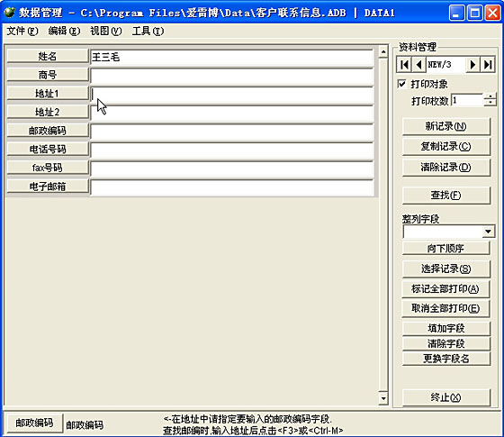Click the 邮政编码 button in status bar
The width and height of the screenshot is (504, 437).
[x=34, y=423]
